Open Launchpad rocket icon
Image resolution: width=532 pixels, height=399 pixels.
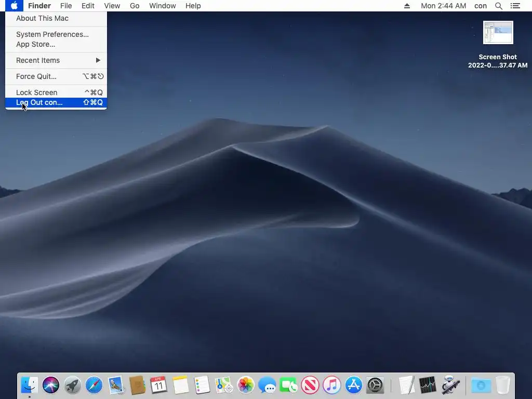[x=73, y=385]
